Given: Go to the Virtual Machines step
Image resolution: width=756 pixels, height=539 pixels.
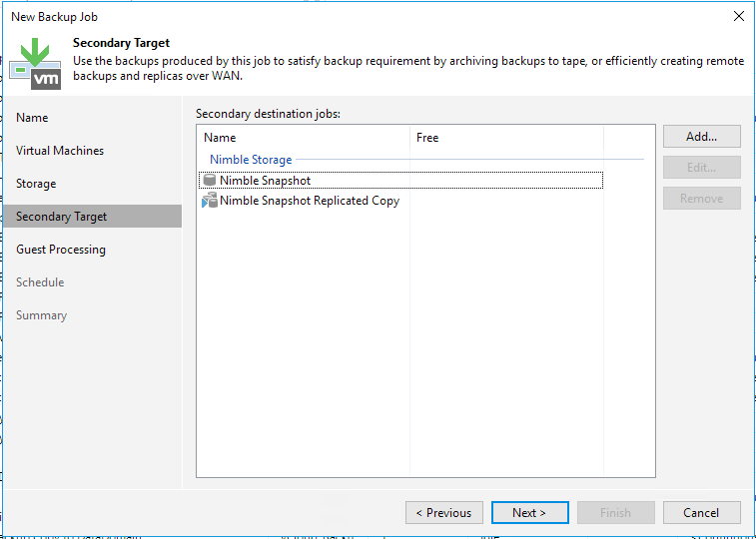Looking at the screenshot, I should tap(60, 151).
